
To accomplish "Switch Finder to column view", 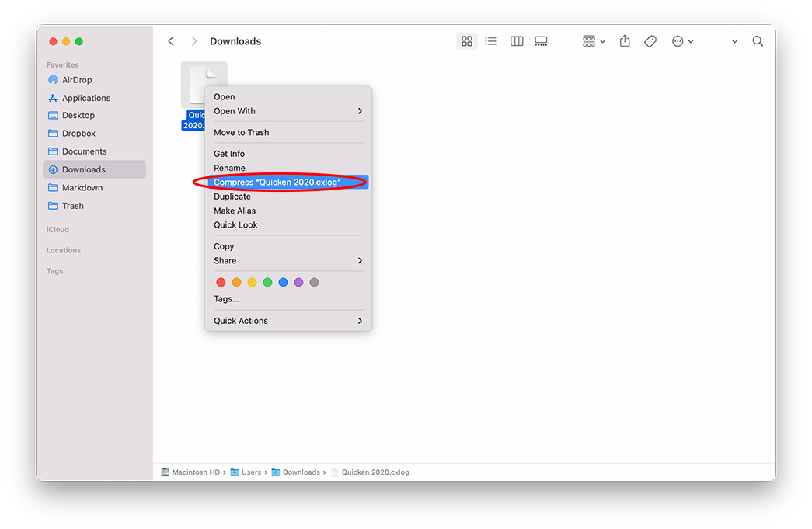I will [517, 41].
